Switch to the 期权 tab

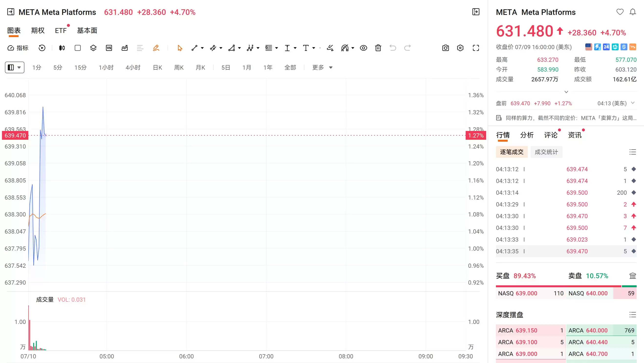click(x=38, y=31)
